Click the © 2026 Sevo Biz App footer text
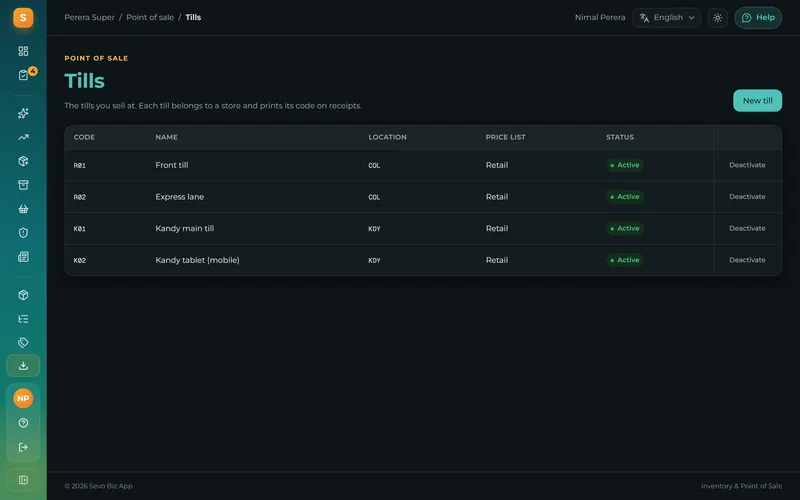800x500 pixels. pyautogui.click(x=98, y=486)
